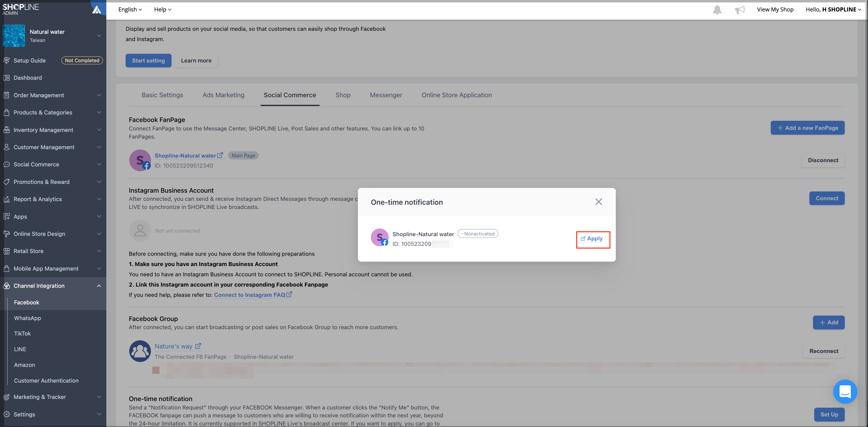Open the English language dropdown
The width and height of the screenshot is (868, 427).
(130, 9)
